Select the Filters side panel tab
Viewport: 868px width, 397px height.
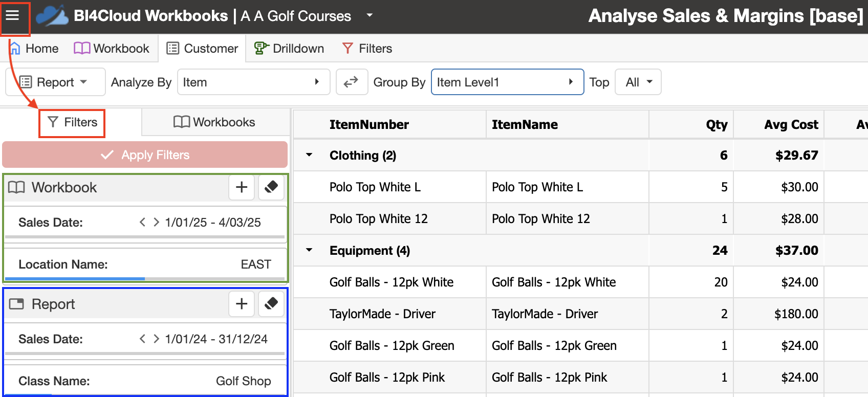(x=72, y=122)
